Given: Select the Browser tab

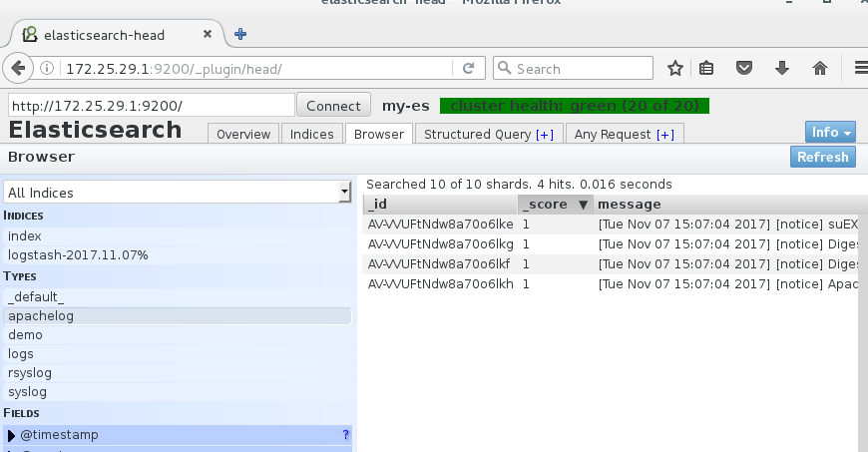Looking at the screenshot, I should pos(379,134).
